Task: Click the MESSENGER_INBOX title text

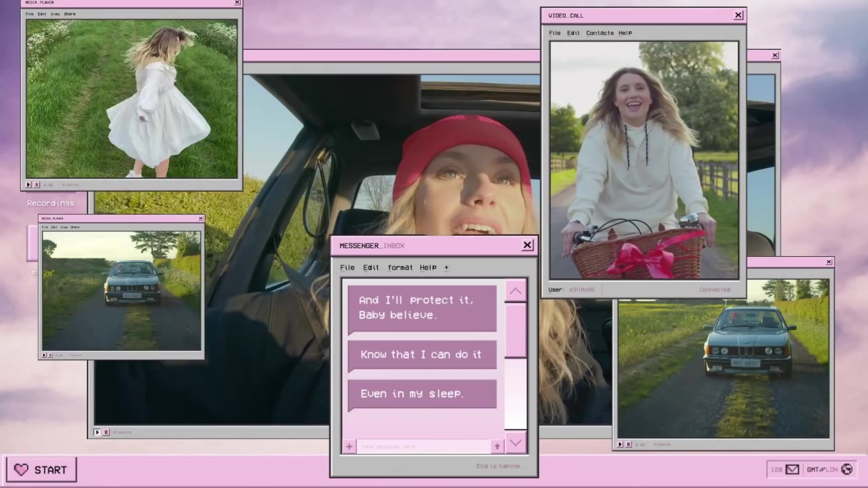Action: click(372, 245)
